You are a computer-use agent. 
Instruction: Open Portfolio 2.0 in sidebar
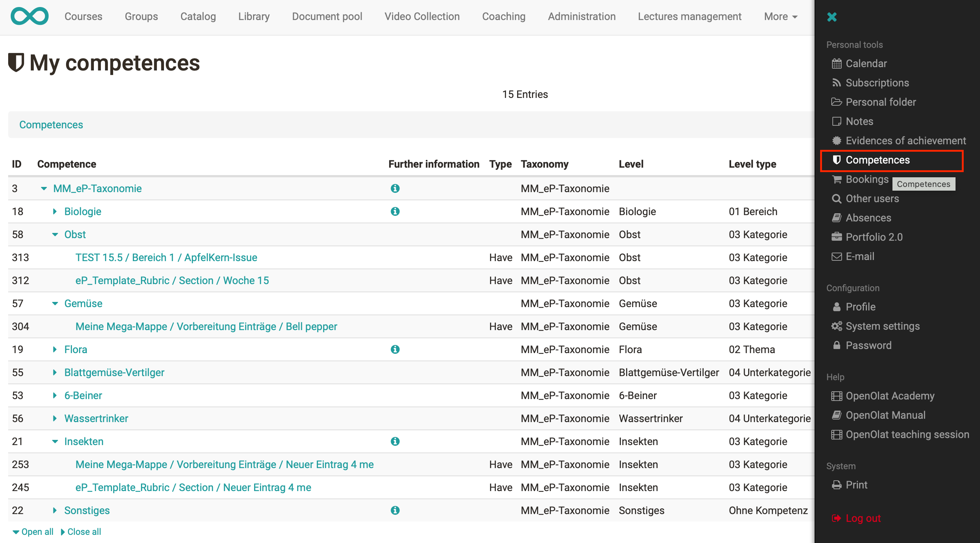click(874, 237)
